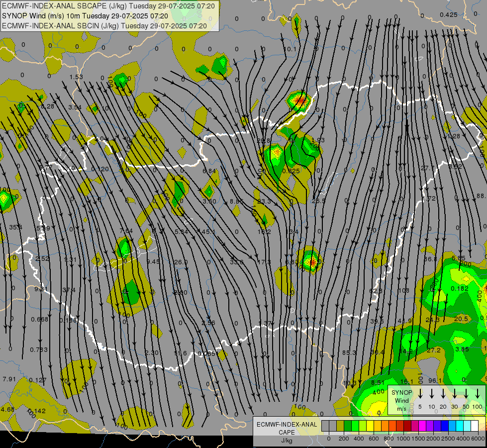
Task: Click the map value 33.6
Action: tap(236, 262)
